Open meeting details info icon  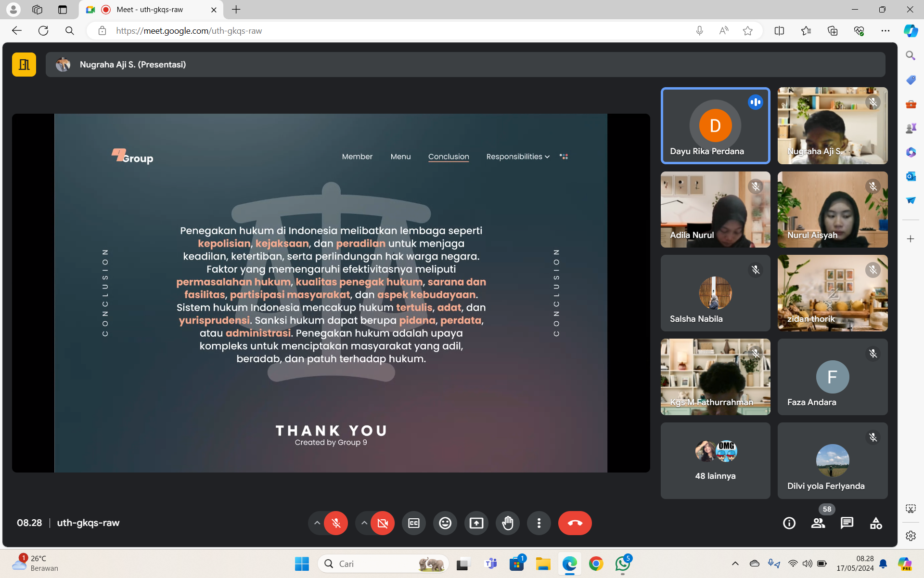coord(789,523)
